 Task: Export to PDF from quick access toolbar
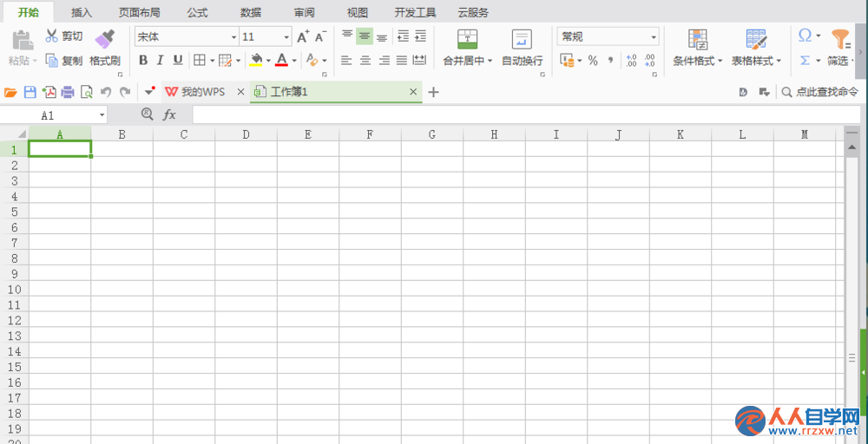[x=49, y=92]
